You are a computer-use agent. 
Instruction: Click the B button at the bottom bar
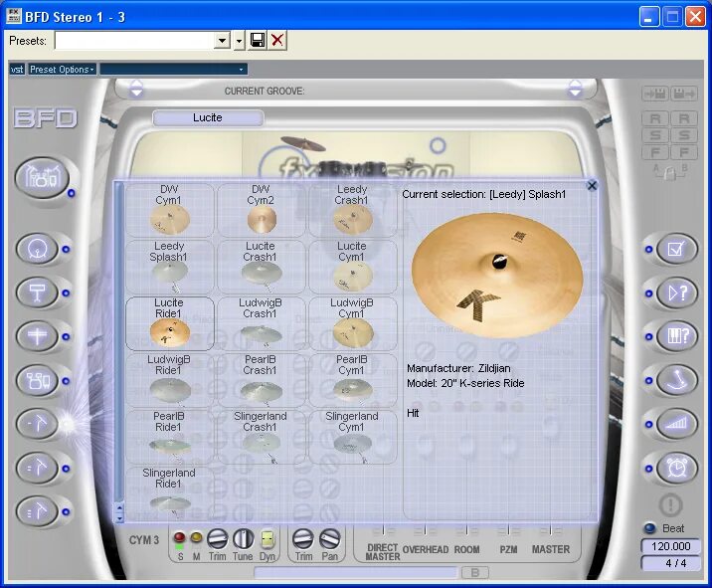[475, 572]
